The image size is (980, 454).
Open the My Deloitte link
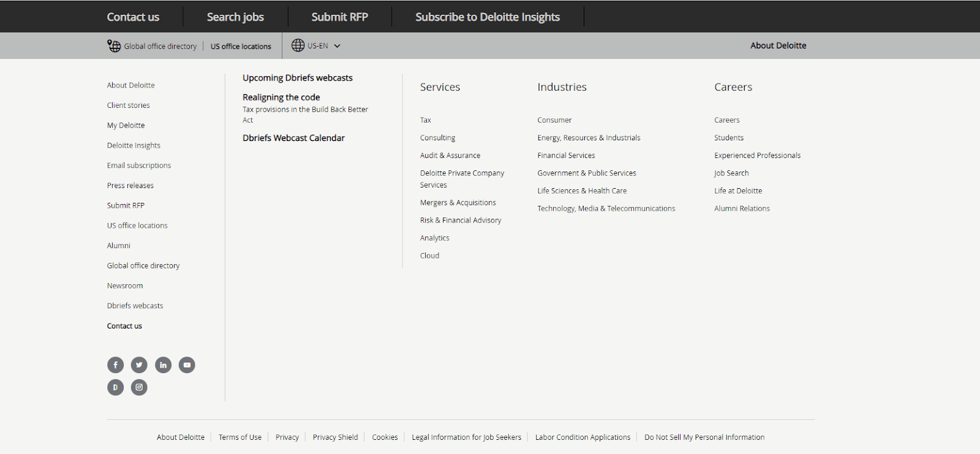(126, 126)
